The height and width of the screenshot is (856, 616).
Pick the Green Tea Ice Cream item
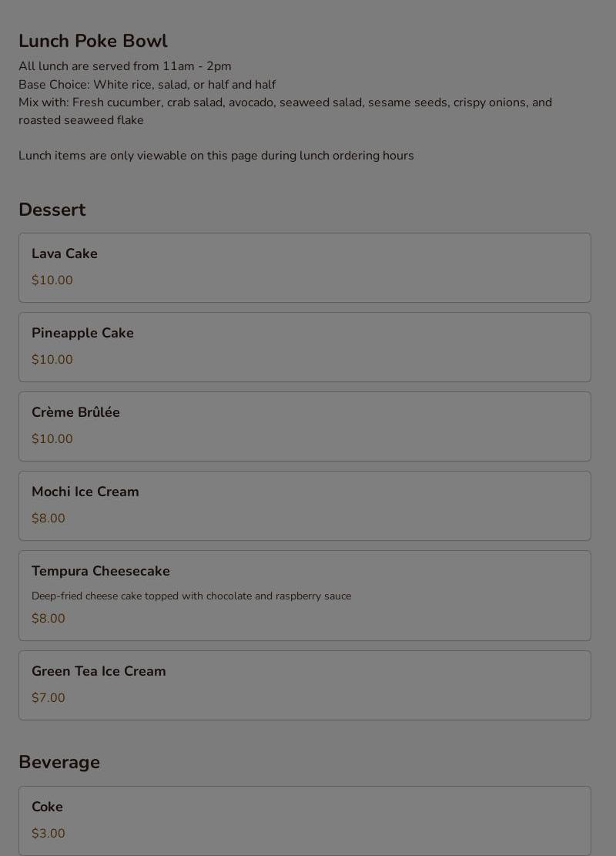304,685
